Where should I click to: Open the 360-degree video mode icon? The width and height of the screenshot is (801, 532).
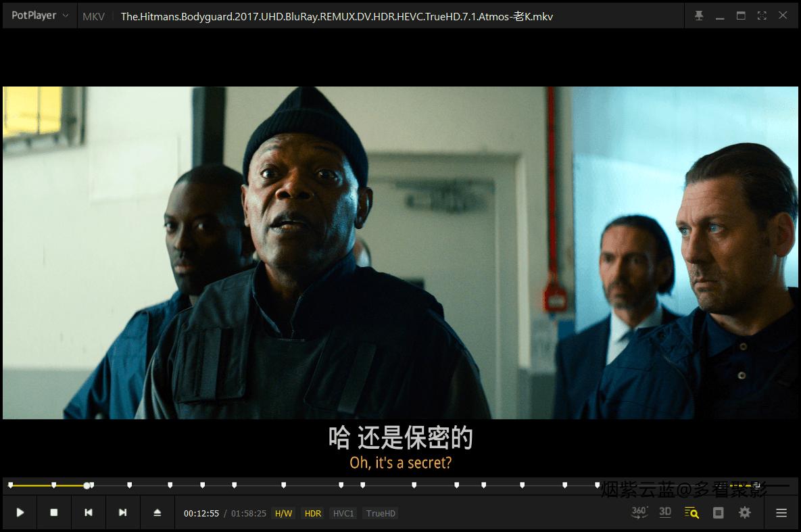tap(639, 512)
